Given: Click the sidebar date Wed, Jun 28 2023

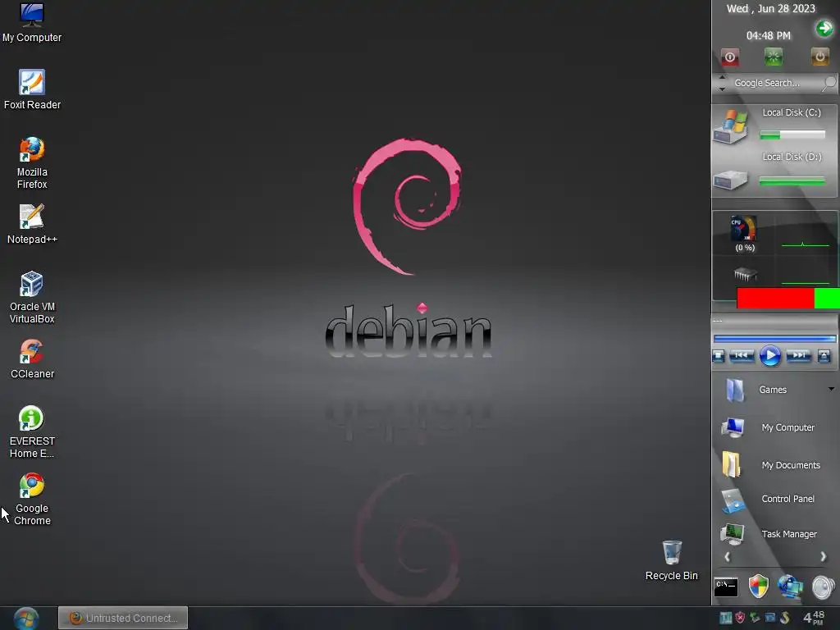Looking at the screenshot, I should [x=770, y=8].
